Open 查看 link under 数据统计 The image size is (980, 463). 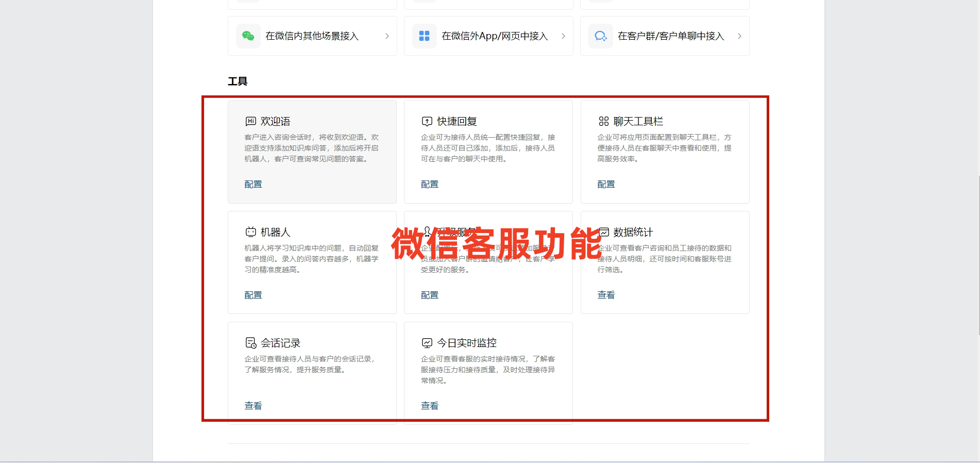click(606, 295)
